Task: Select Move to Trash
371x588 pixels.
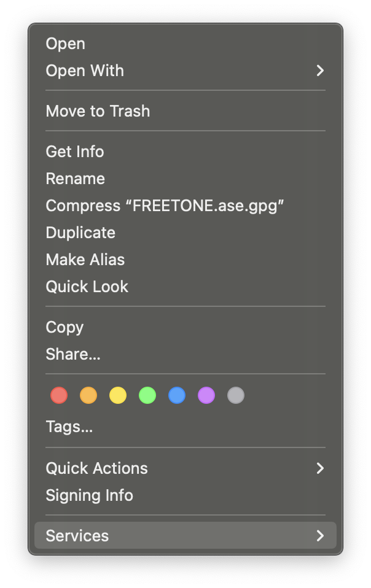Action: (98, 111)
